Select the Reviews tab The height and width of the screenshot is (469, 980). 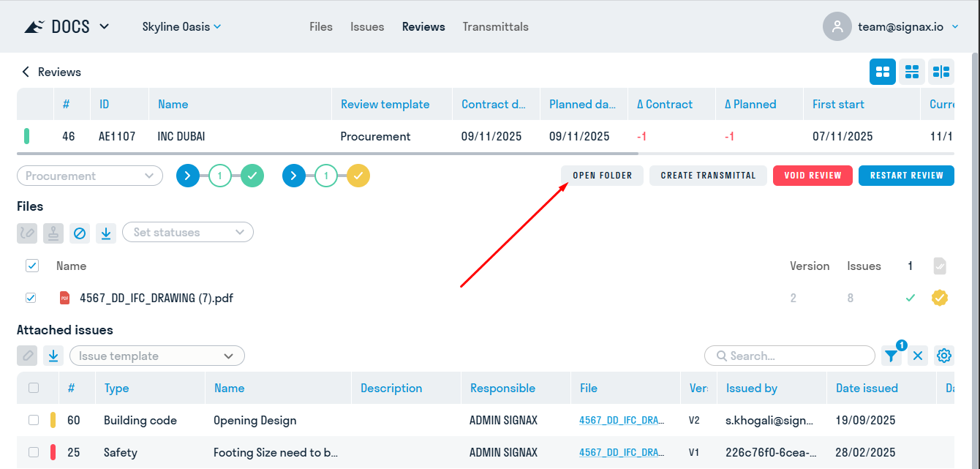tap(423, 26)
